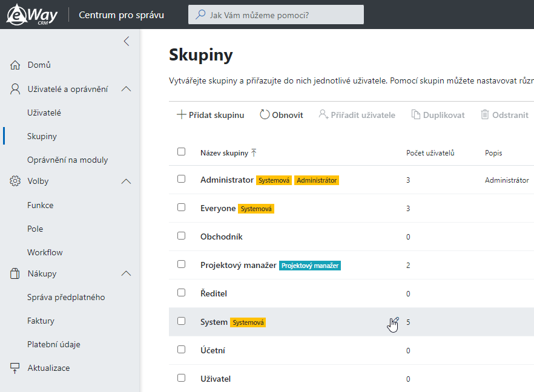Click the yellow Administrátor tag
The image size is (534, 392).
(317, 180)
